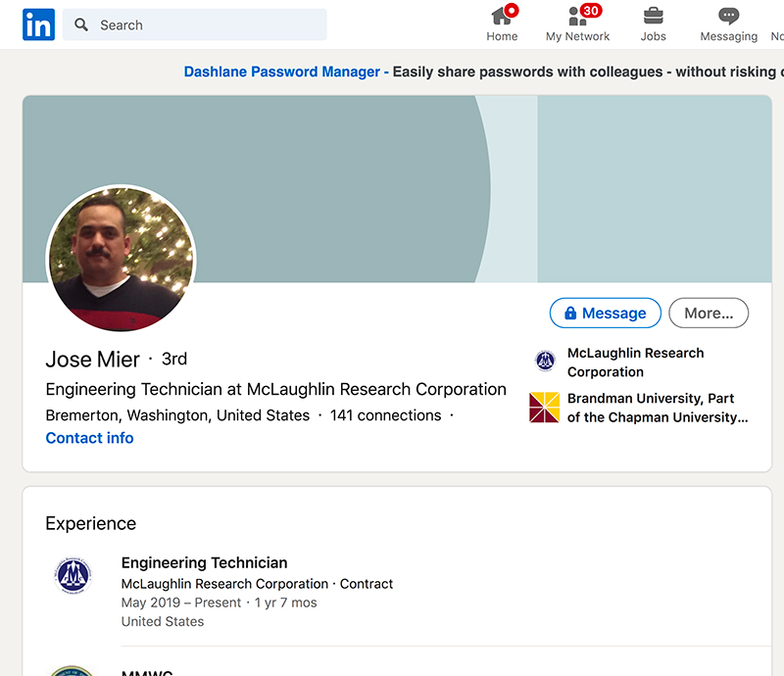Click the 3rd degree connection label
This screenshot has width=784, height=676.
click(174, 359)
